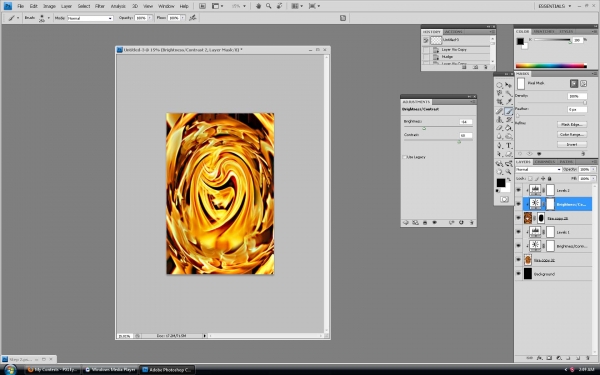Select the History Brush tool
Viewport: 600px width, 375px height.
pos(508,120)
